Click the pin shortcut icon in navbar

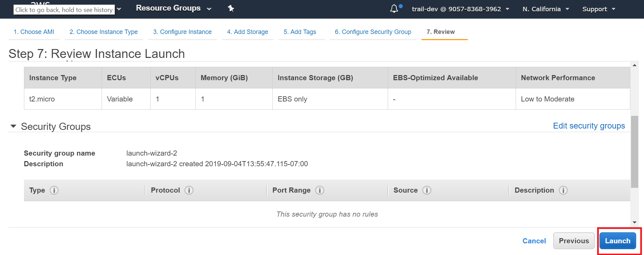point(231,9)
